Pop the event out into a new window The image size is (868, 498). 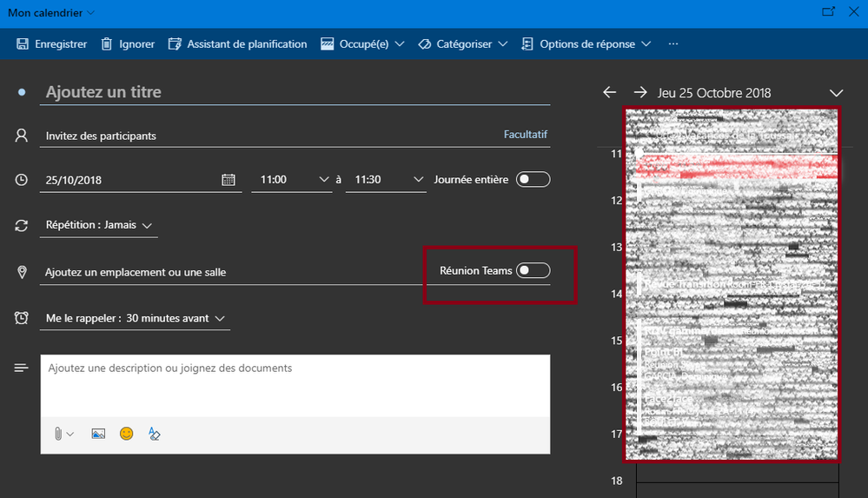828,11
